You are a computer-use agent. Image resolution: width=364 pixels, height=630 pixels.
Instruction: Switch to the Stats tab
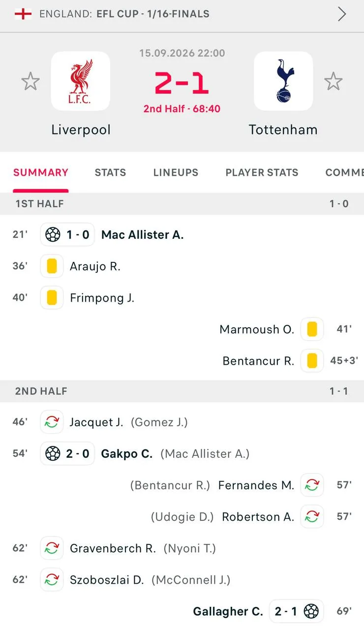tap(110, 173)
